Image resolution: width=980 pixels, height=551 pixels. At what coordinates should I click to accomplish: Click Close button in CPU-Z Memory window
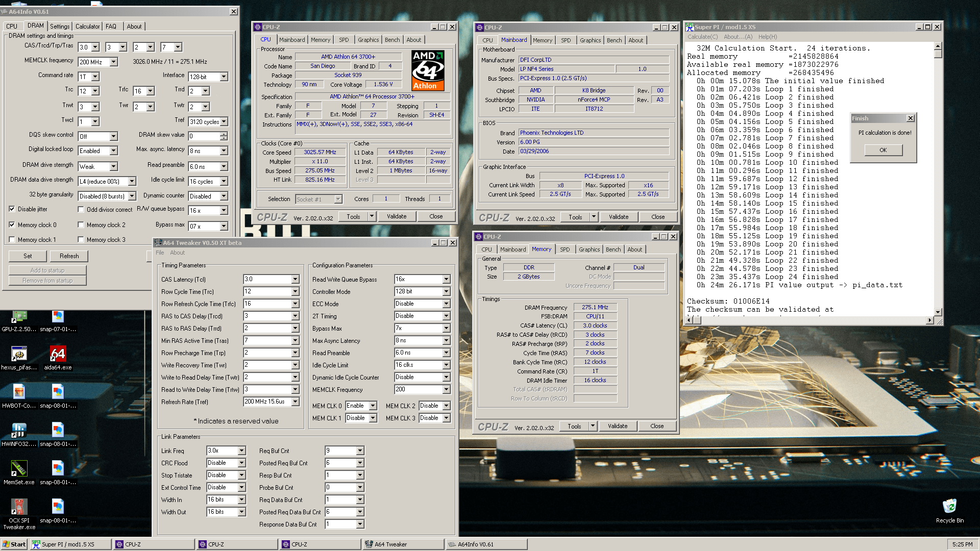tap(657, 426)
